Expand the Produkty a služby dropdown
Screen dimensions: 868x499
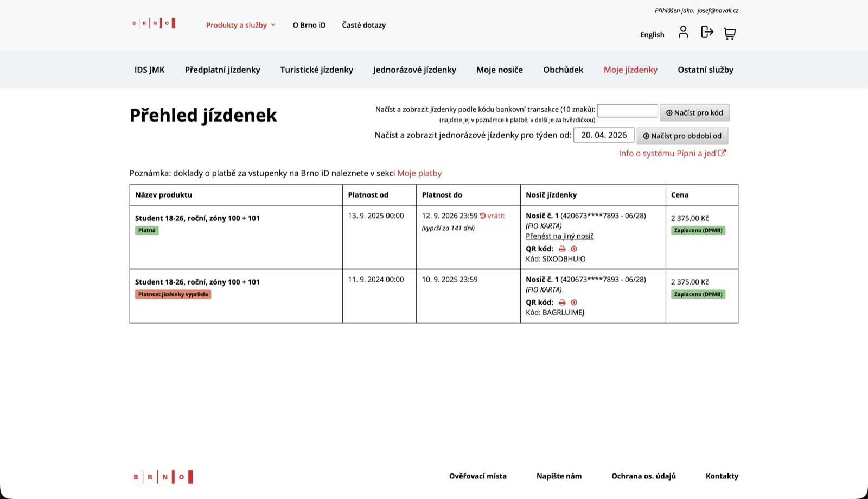(x=241, y=25)
